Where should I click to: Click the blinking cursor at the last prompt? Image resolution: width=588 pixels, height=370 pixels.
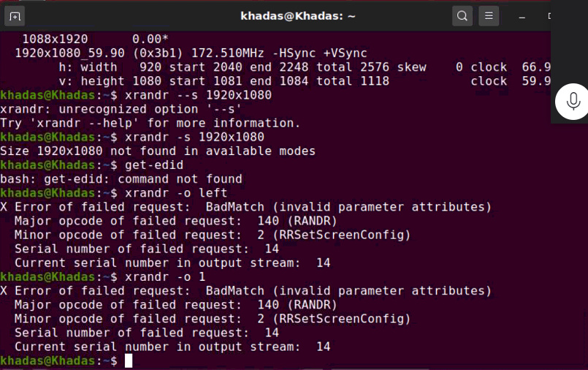pos(129,360)
